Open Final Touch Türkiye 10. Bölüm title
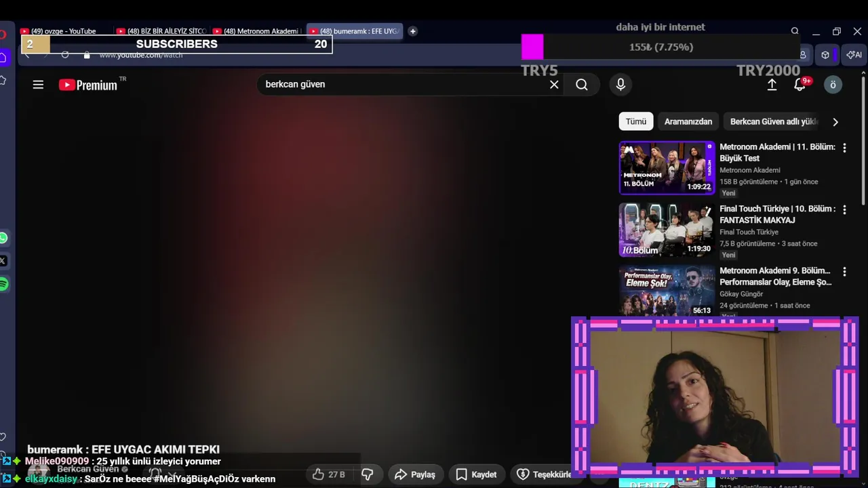This screenshot has width=868, height=488. tap(777, 214)
